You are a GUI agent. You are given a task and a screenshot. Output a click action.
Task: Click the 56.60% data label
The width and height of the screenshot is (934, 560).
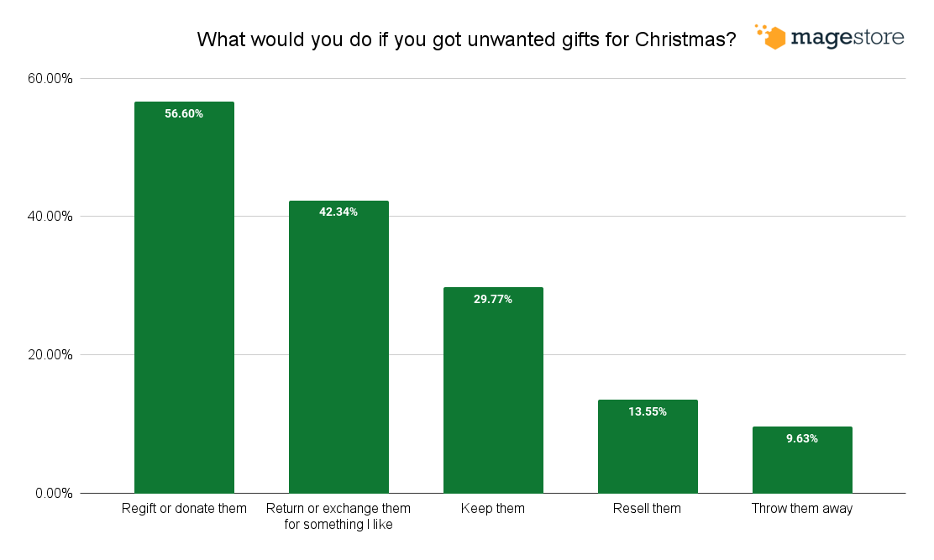point(184,114)
